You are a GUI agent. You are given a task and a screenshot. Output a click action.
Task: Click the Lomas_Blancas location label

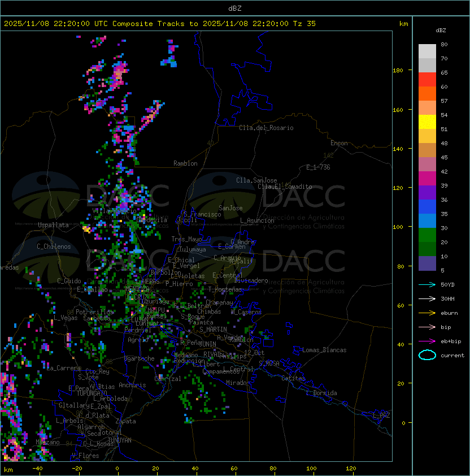[x=324, y=350]
